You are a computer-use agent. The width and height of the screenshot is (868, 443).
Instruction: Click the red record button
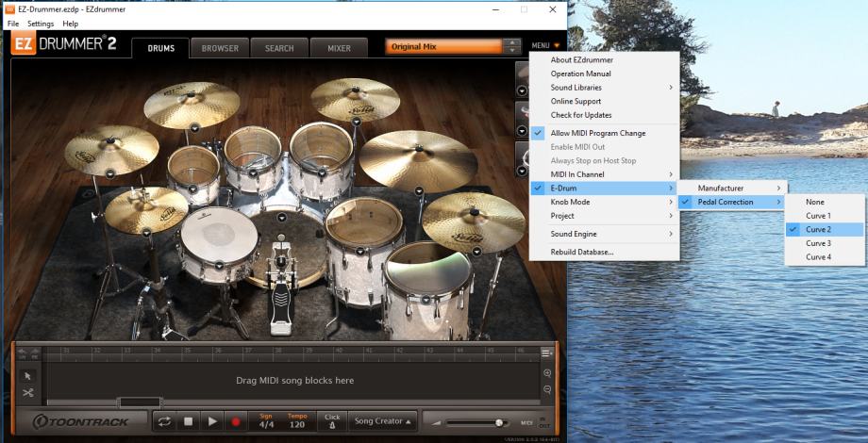click(236, 421)
